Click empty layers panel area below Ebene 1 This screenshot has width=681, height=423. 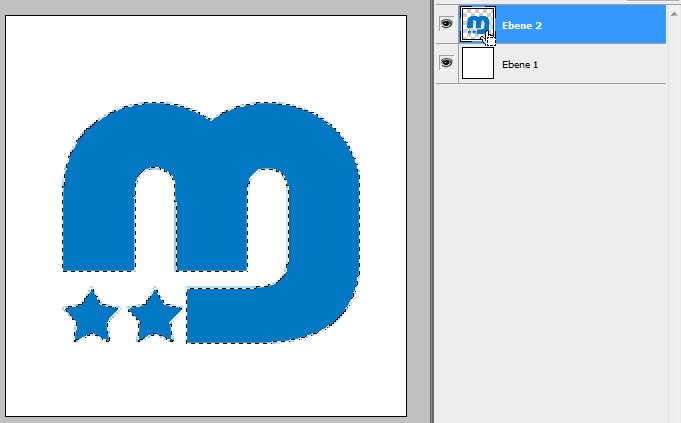(x=550, y=250)
